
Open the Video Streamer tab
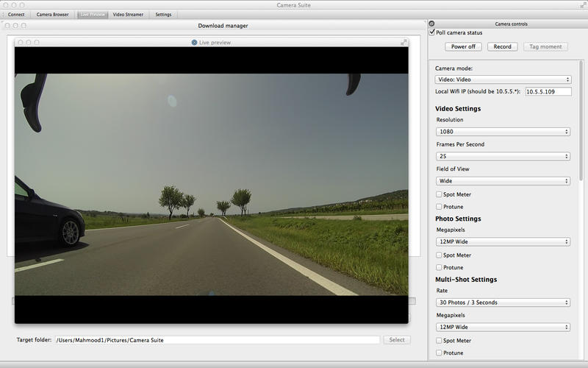128,14
